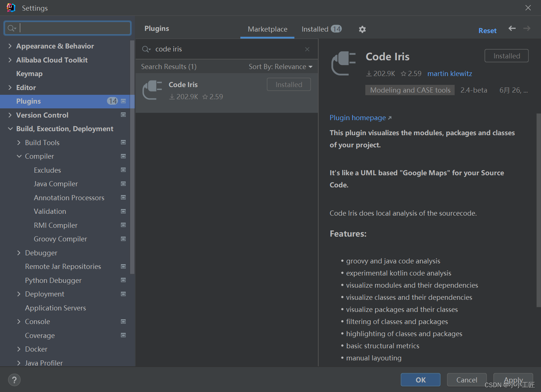
Task: Open Java Compiler settings page
Action: (56, 184)
